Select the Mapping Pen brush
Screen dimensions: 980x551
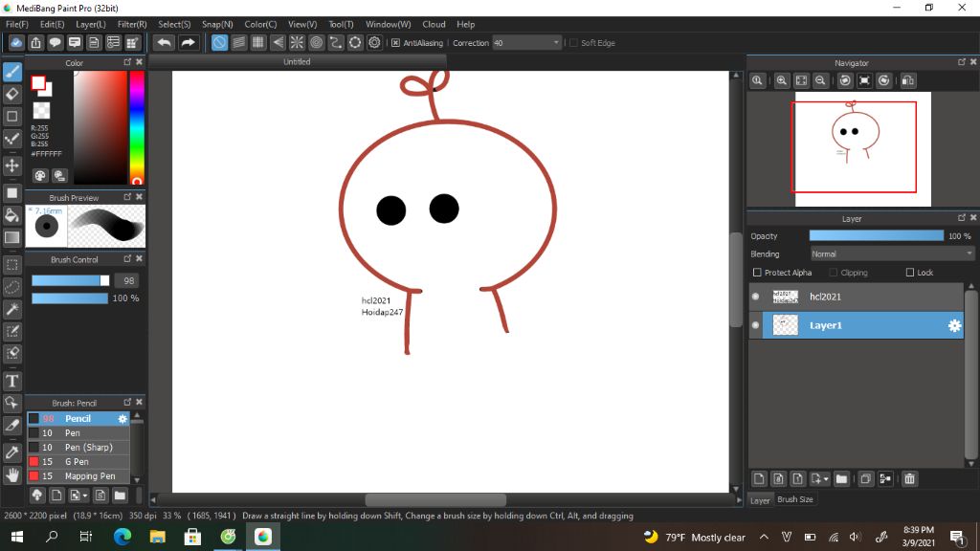[78, 476]
